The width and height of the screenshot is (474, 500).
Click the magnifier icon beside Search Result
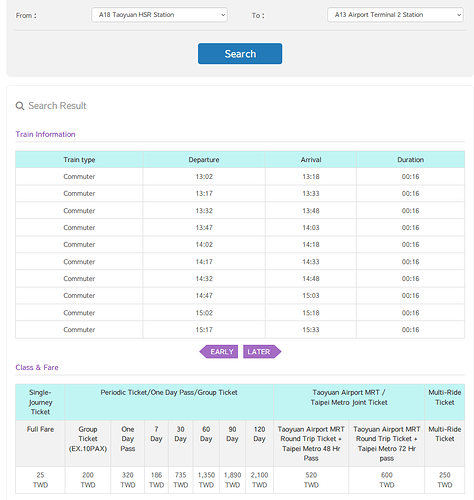point(20,106)
